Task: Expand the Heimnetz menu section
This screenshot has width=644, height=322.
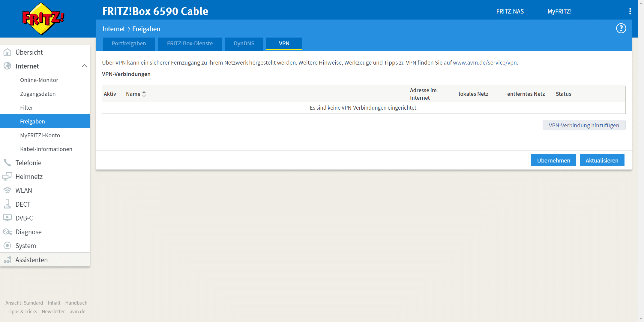Action: pyautogui.click(x=29, y=177)
